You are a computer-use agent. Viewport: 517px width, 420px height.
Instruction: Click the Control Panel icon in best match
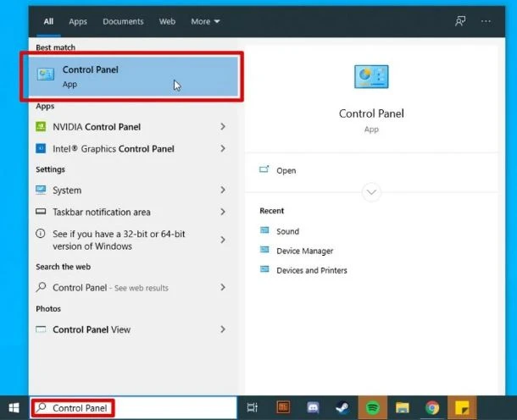[x=46, y=75]
